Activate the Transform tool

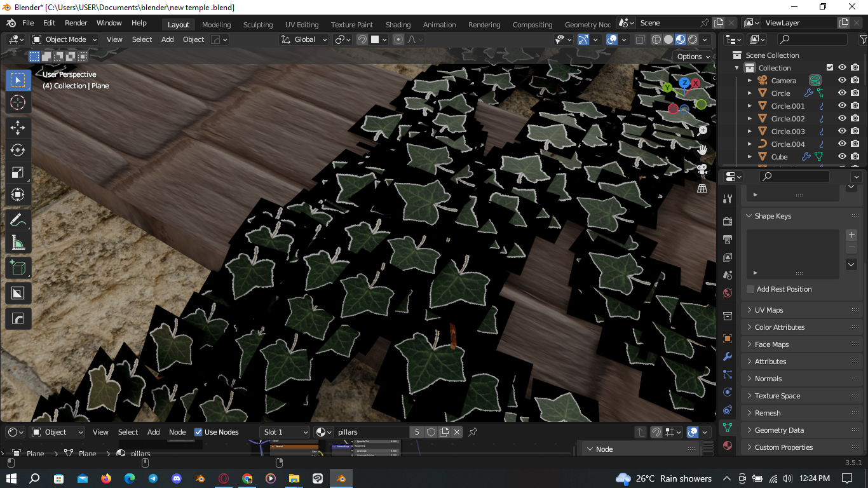pos(18,194)
